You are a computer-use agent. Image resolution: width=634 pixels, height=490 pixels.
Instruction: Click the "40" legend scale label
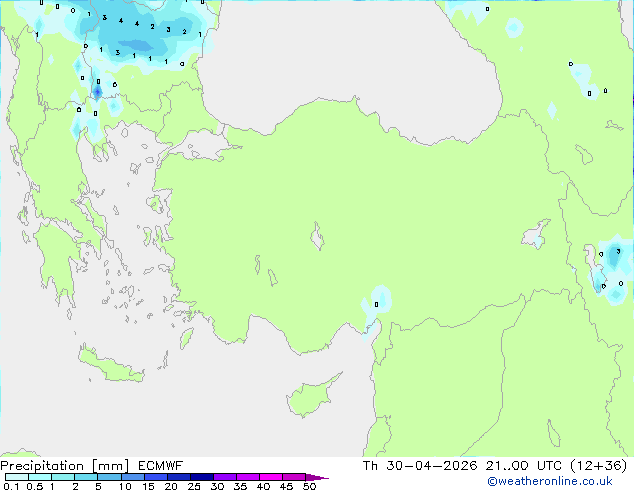point(264,486)
